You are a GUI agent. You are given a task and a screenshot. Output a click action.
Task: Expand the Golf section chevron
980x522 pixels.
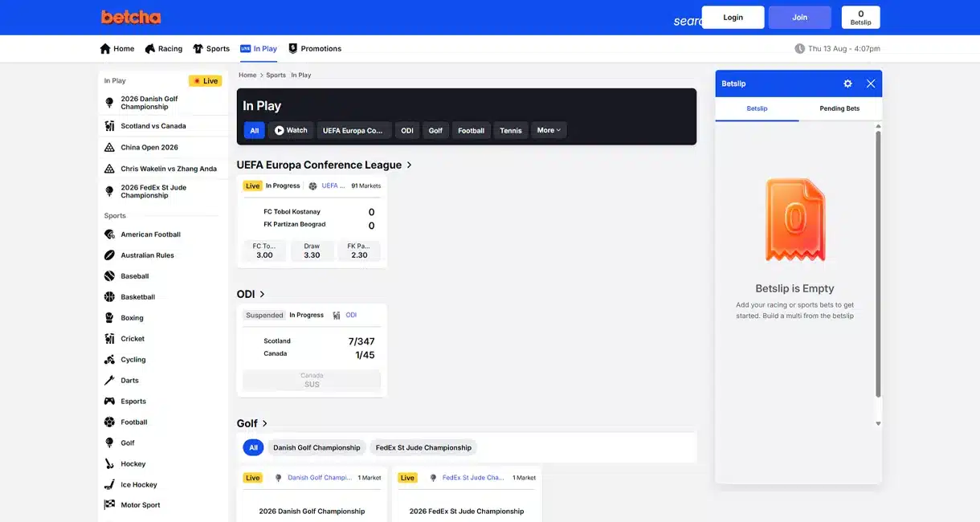pyautogui.click(x=265, y=423)
